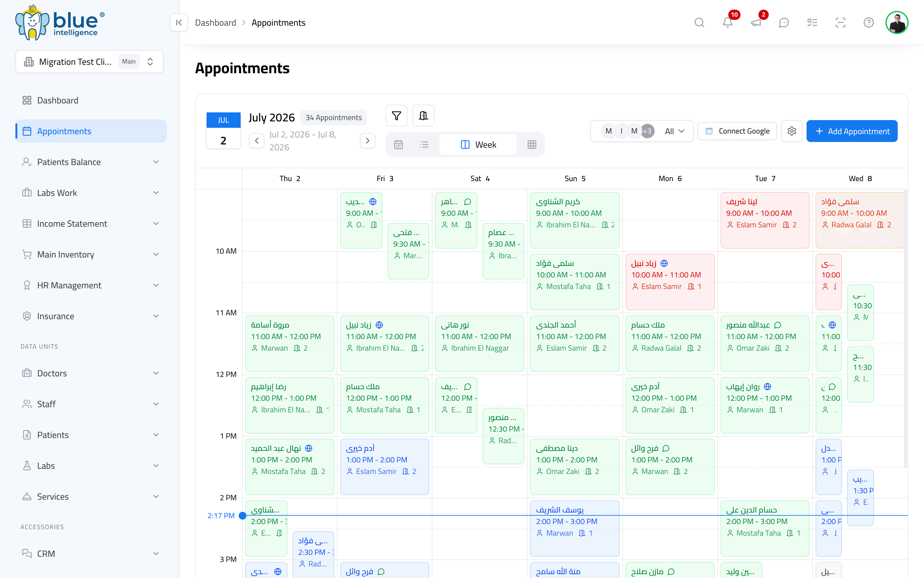Go to previous week arrow
924x578 pixels.
tap(257, 141)
